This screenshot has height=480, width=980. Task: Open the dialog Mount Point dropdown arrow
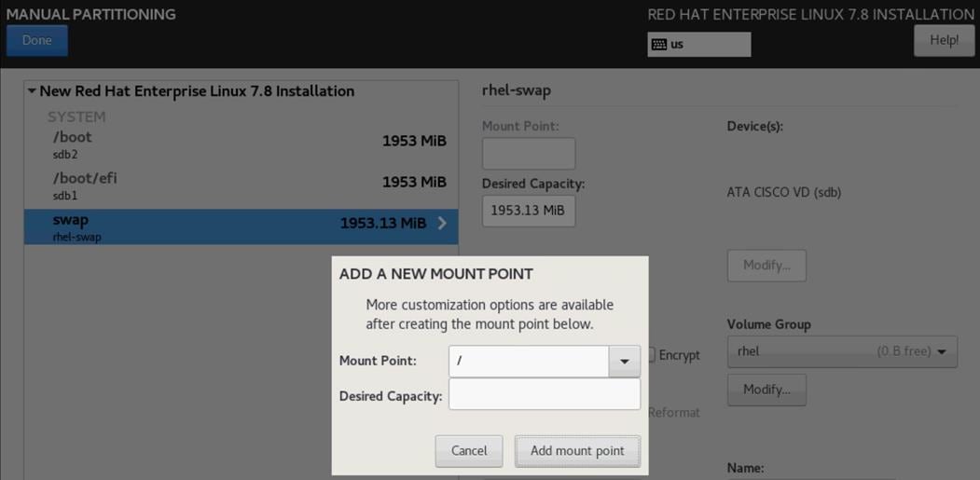(x=625, y=362)
